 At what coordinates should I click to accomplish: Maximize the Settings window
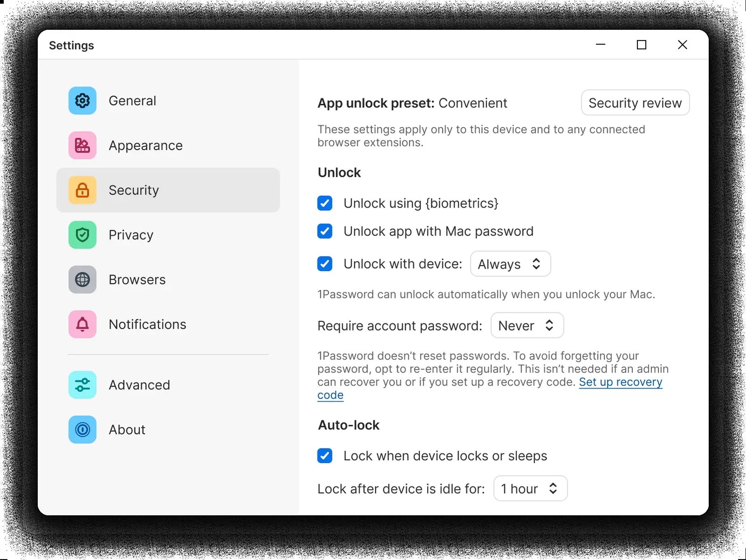coord(641,45)
